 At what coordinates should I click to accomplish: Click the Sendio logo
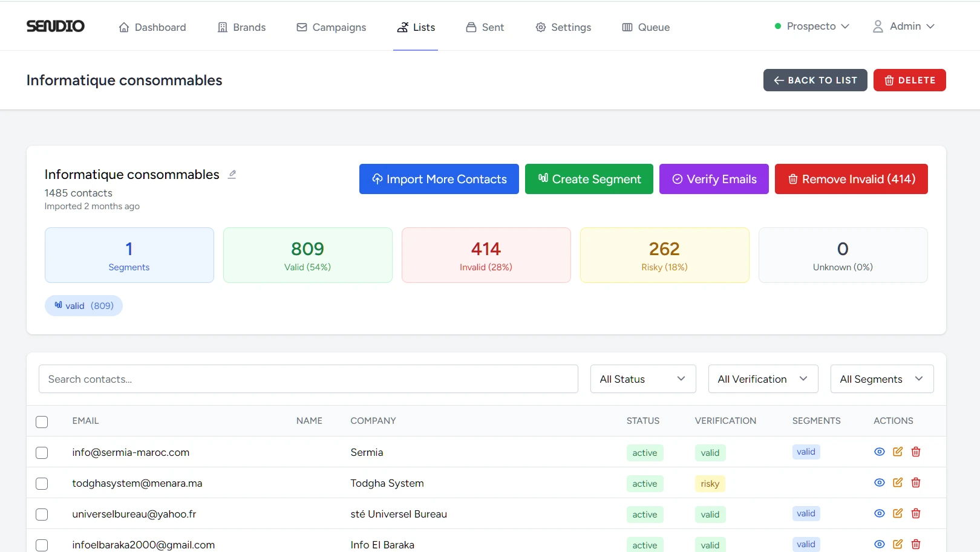click(x=55, y=26)
